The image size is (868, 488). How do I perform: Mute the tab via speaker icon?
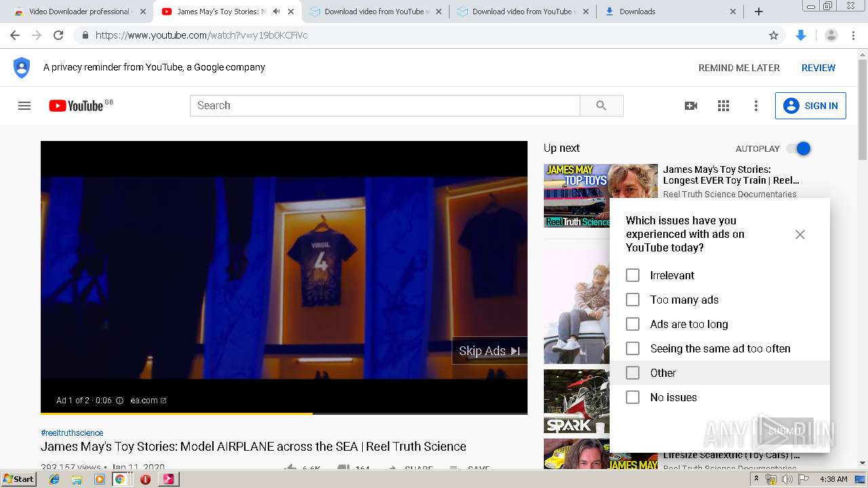[276, 12]
